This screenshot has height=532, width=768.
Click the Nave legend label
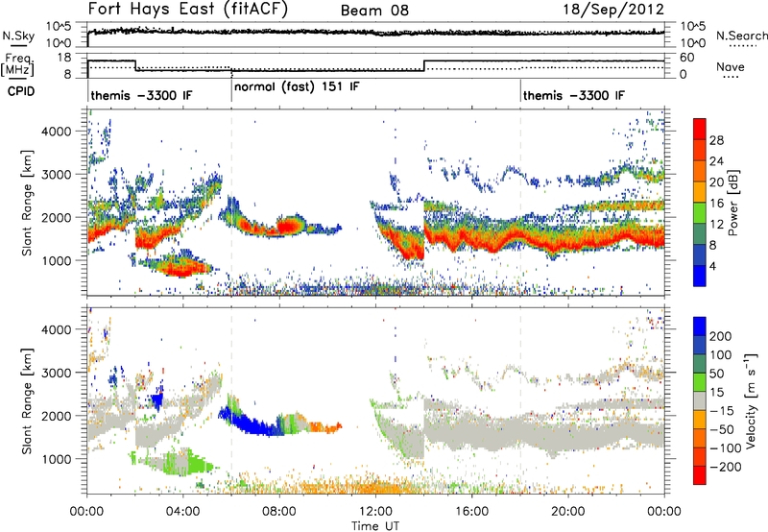click(x=731, y=66)
